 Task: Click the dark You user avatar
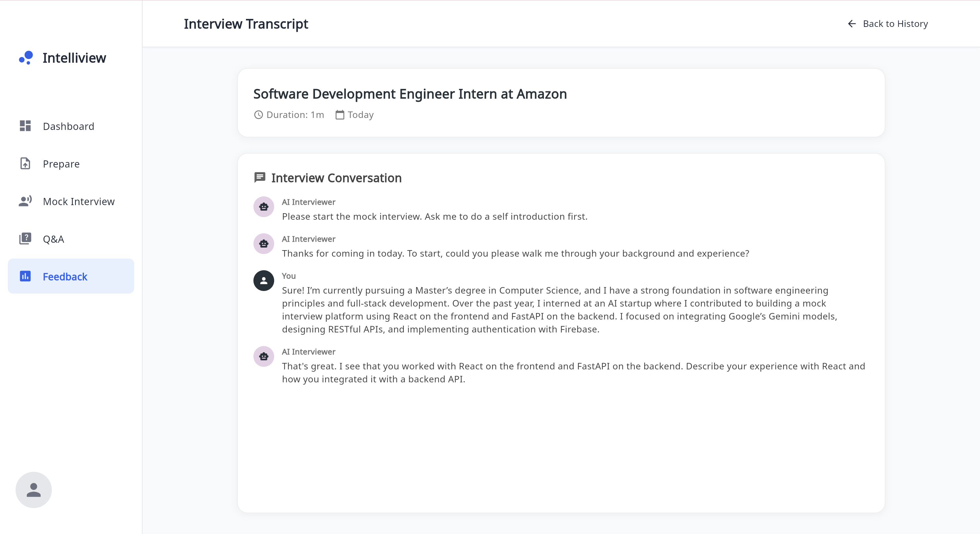pyautogui.click(x=264, y=281)
